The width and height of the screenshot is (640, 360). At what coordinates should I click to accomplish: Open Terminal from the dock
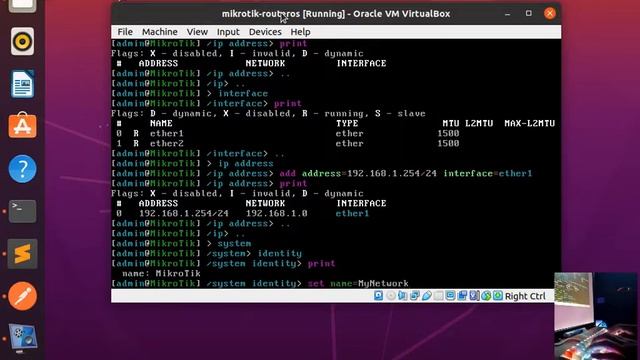point(22,211)
